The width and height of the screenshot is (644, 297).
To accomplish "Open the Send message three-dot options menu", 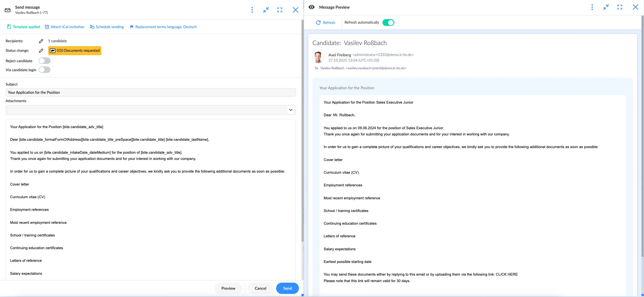I will [252, 10].
